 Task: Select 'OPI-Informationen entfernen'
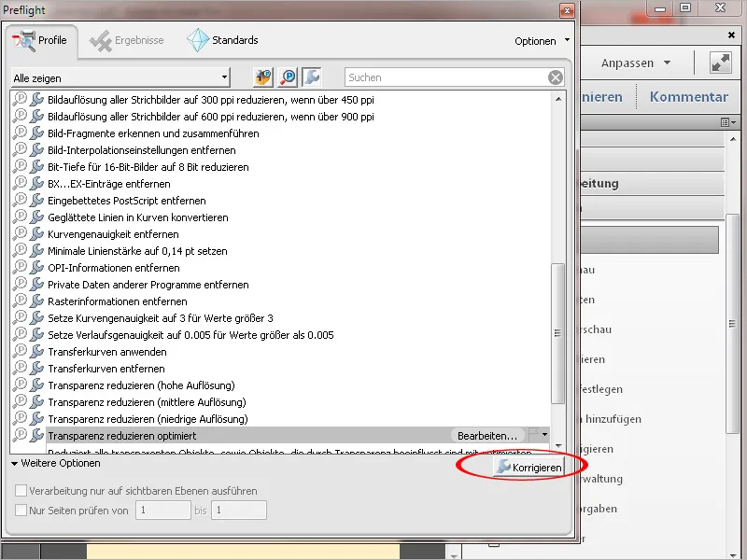tap(114, 268)
